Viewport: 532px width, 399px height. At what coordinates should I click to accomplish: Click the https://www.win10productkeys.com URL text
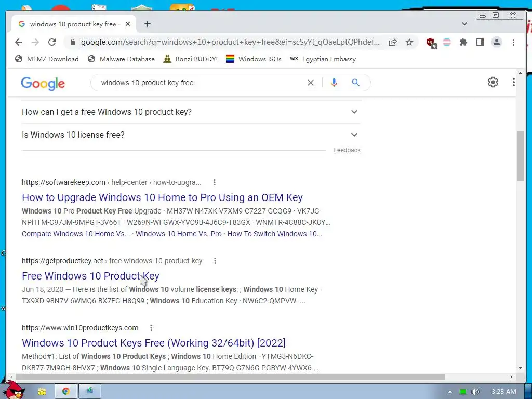[x=80, y=328]
